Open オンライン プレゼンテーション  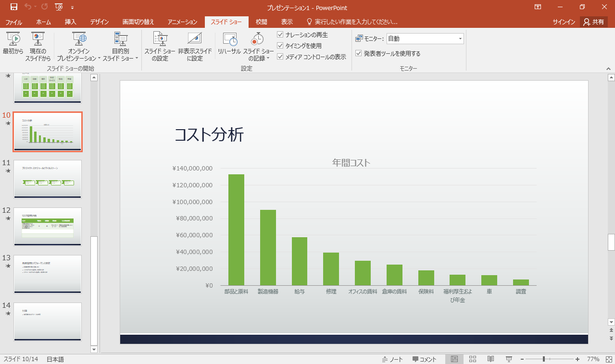[79, 47]
